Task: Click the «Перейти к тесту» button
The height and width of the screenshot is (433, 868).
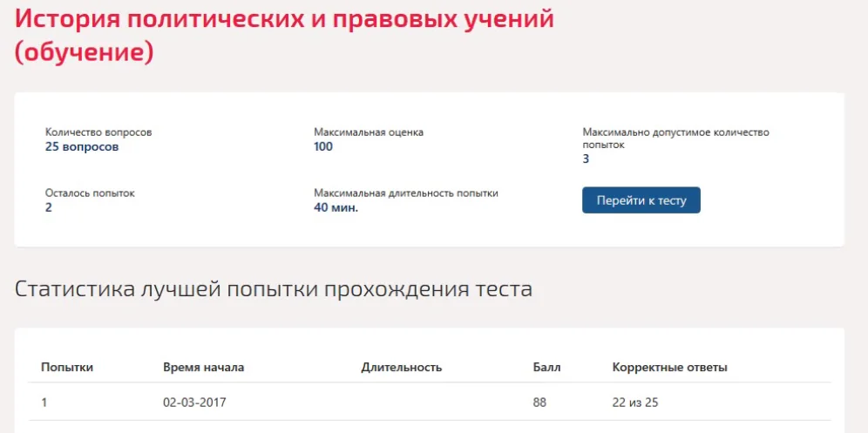Action: [x=641, y=200]
